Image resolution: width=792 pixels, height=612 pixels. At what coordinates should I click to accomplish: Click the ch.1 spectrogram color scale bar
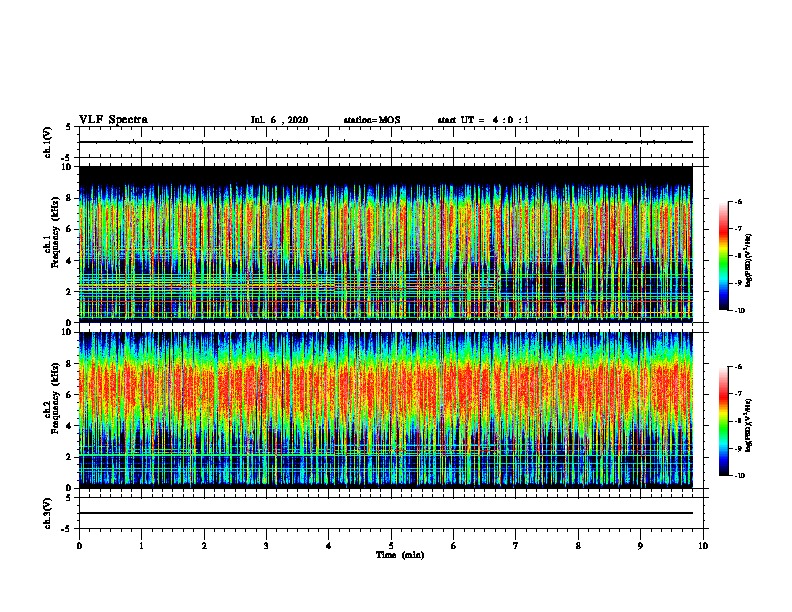(723, 256)
